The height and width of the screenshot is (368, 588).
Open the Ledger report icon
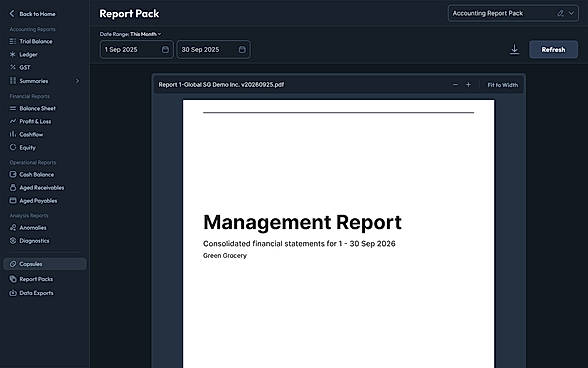pos(13,54)
